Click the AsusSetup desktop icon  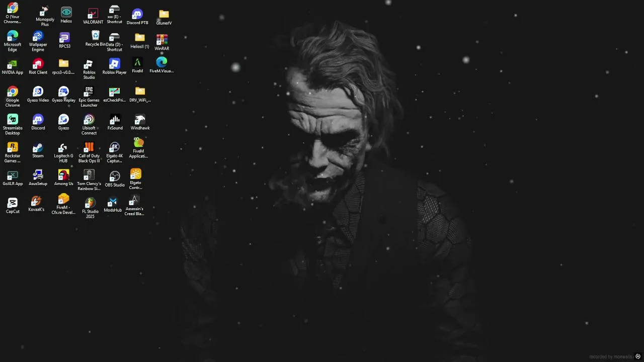tap(38, 178)
